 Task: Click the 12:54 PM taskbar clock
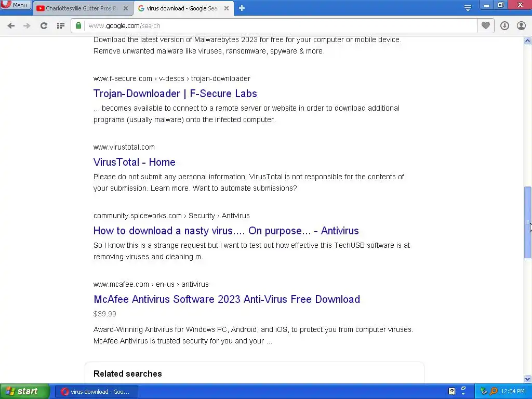pos(513,392)
